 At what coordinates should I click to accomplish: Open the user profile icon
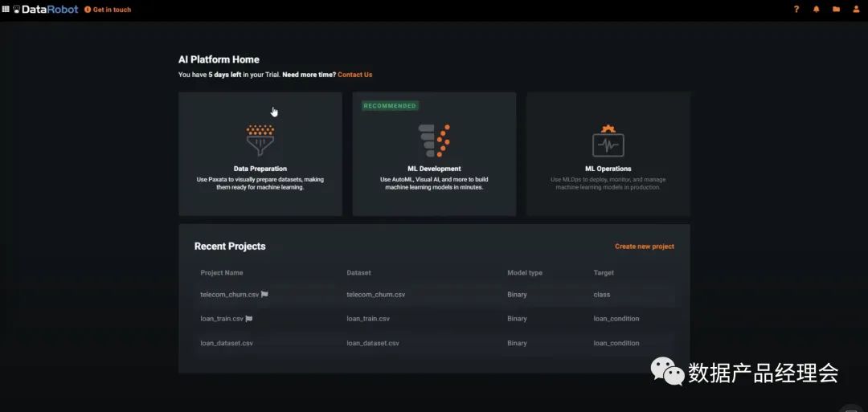tap(856, 10)
